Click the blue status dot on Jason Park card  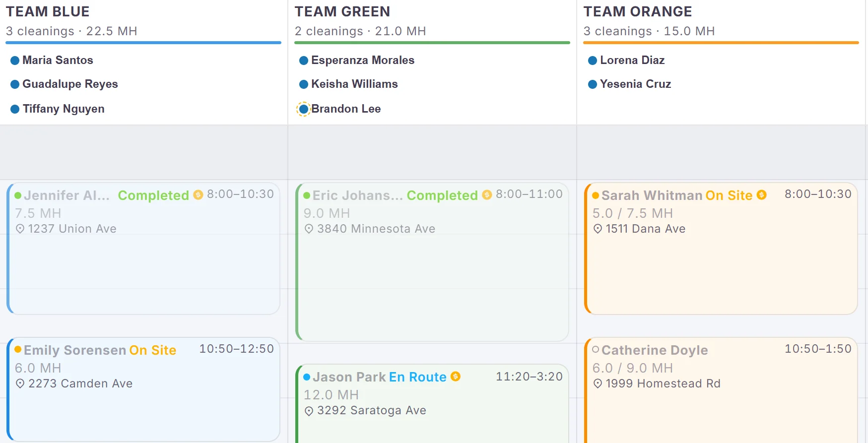[x=307, y=377]
